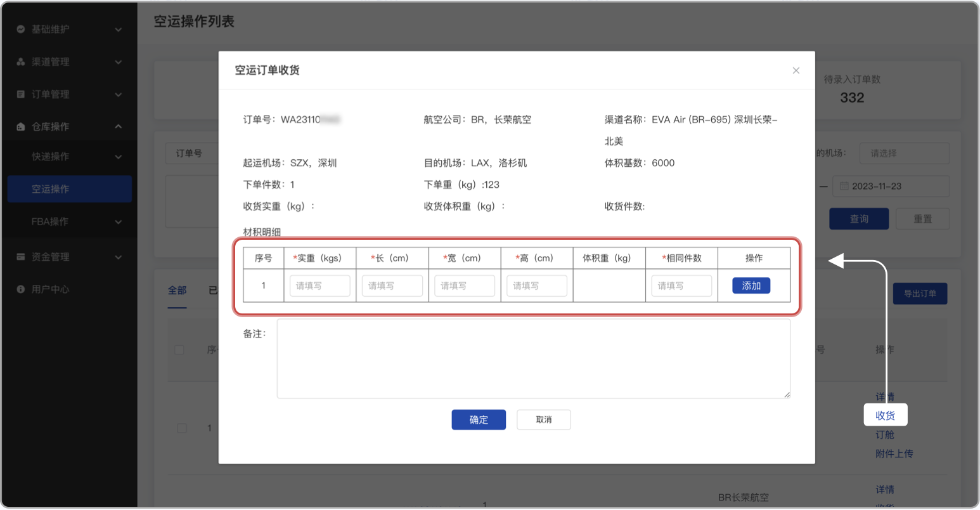Close the 空运订单收货 dialog with the X

point(796,70)
